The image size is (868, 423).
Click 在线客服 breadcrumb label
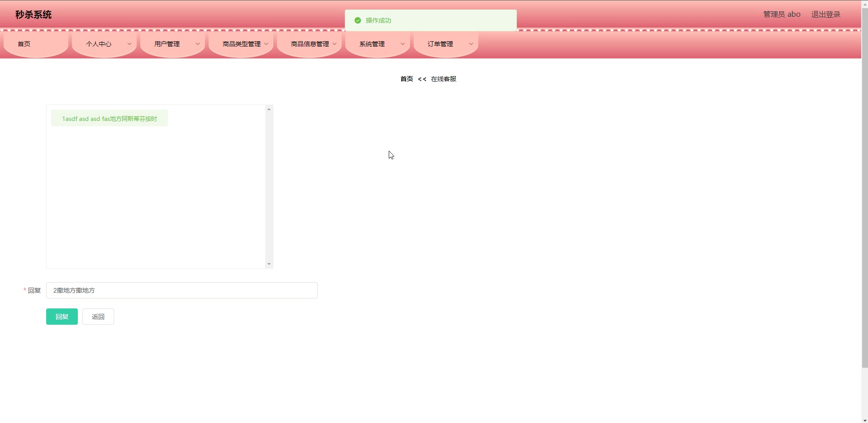[444, 78]
